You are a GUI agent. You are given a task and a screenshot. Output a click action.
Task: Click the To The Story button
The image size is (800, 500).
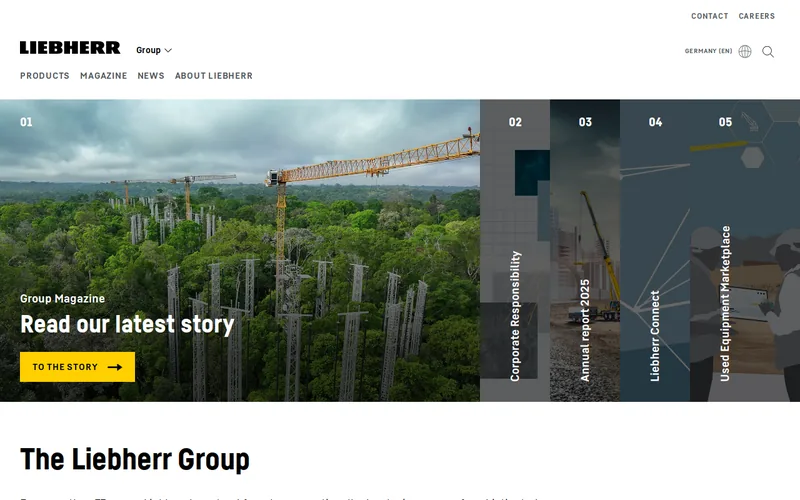tap(78, 367)
